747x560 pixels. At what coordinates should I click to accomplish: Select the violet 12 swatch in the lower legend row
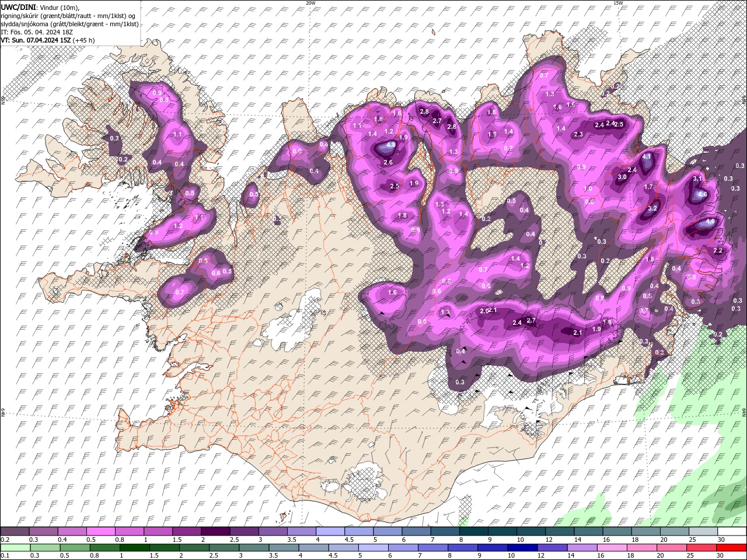(x=552, y=548)
